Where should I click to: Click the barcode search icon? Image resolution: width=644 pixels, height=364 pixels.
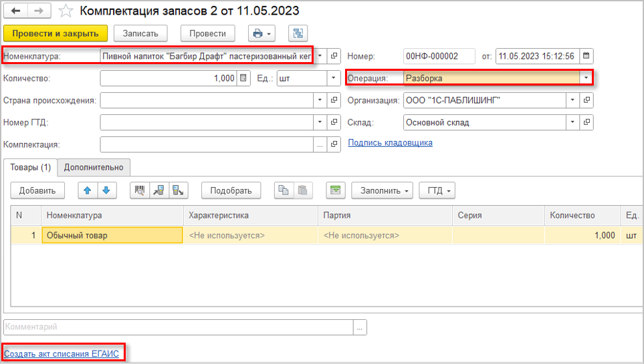140,190
